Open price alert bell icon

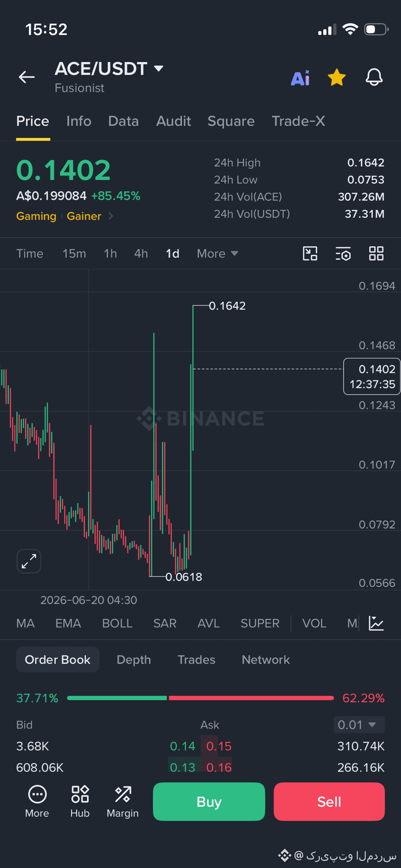(374, 77)
